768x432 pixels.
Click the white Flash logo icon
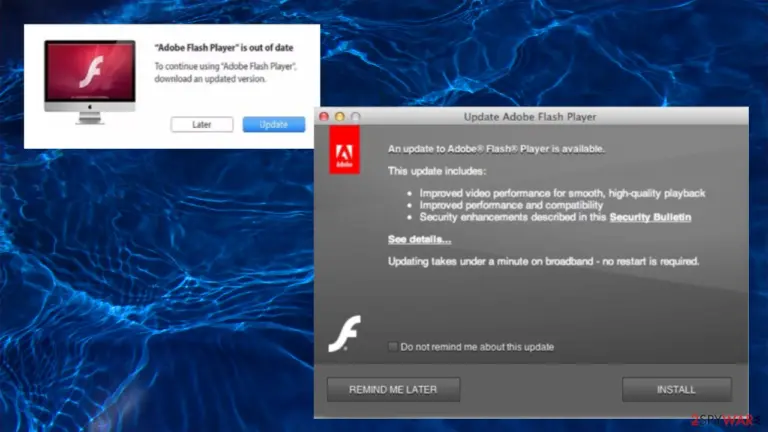(x=344, y=334)
